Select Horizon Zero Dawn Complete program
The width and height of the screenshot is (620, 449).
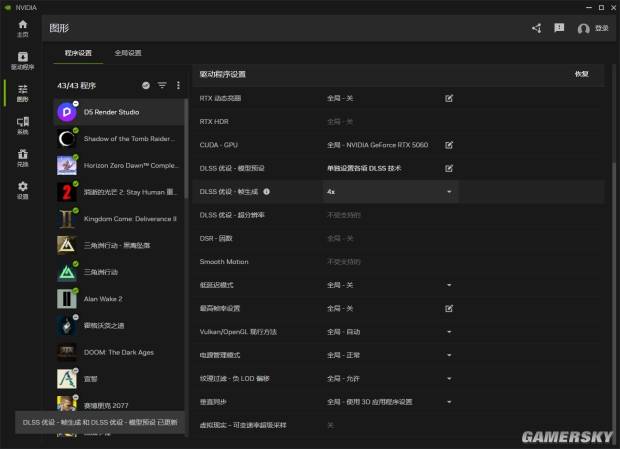(118, 165)
